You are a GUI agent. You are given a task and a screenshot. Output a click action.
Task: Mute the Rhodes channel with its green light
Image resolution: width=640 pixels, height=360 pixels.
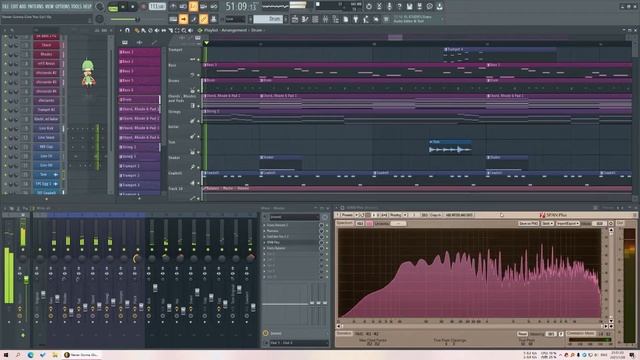point(6,55)
